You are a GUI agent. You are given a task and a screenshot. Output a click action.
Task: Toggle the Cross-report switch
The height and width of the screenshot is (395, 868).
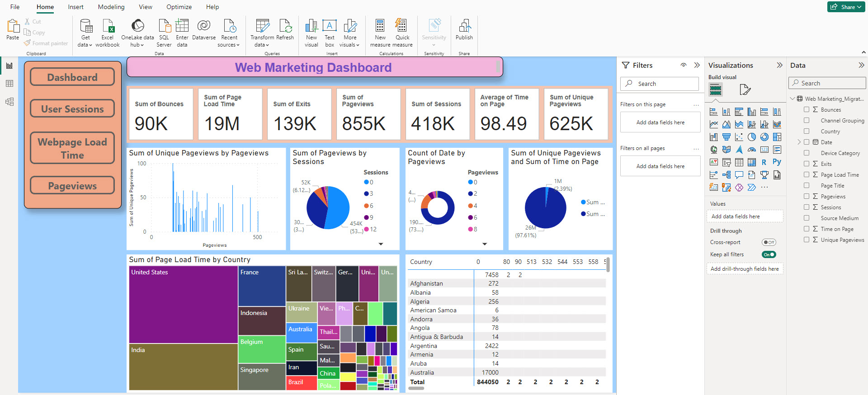tap(769, 242)
